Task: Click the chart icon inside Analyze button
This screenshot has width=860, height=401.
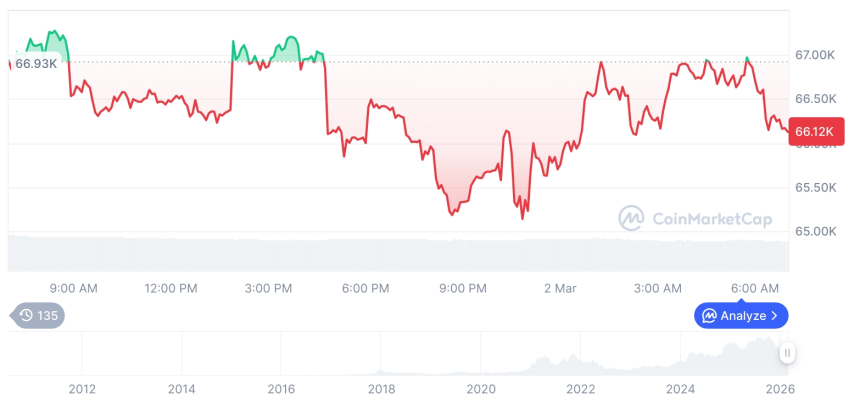Action: point(709,316)
